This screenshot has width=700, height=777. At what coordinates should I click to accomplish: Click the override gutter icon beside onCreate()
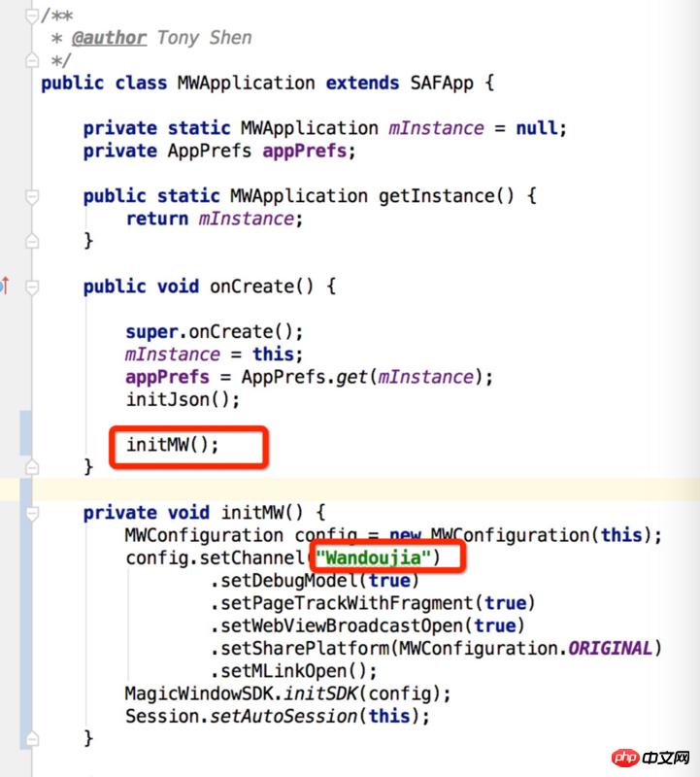tap(5, 286)
